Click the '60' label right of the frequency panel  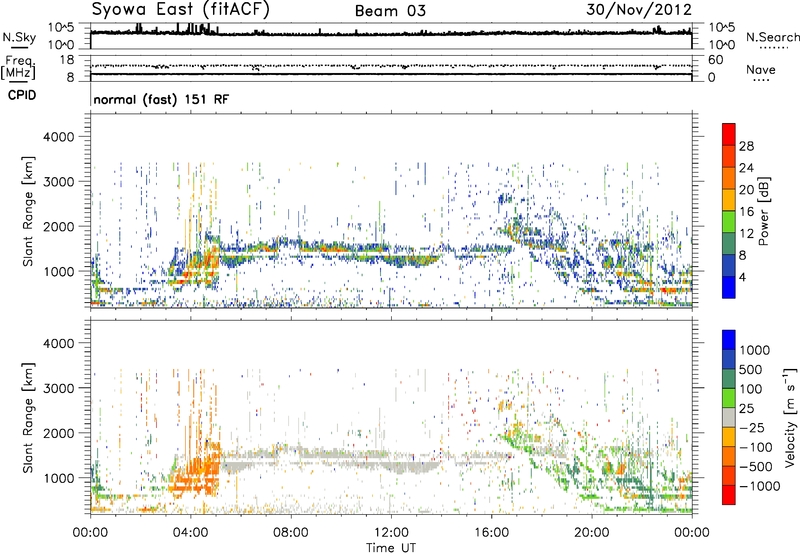click(x=716, y=60)
